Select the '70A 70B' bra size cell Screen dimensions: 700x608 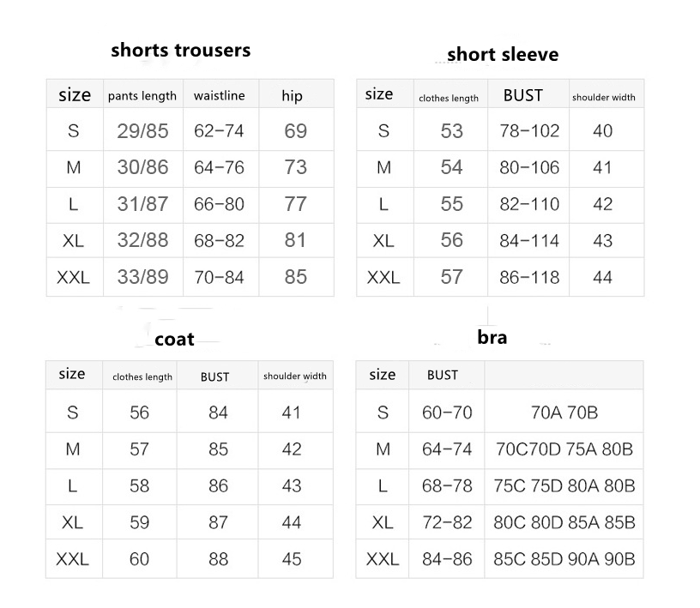click(564, 412)
